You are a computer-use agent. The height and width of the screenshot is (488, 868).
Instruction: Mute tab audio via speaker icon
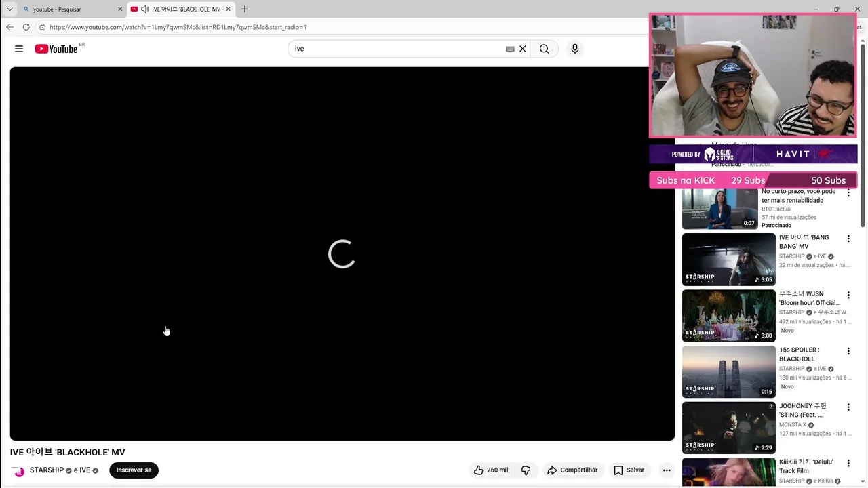[144, 9]
